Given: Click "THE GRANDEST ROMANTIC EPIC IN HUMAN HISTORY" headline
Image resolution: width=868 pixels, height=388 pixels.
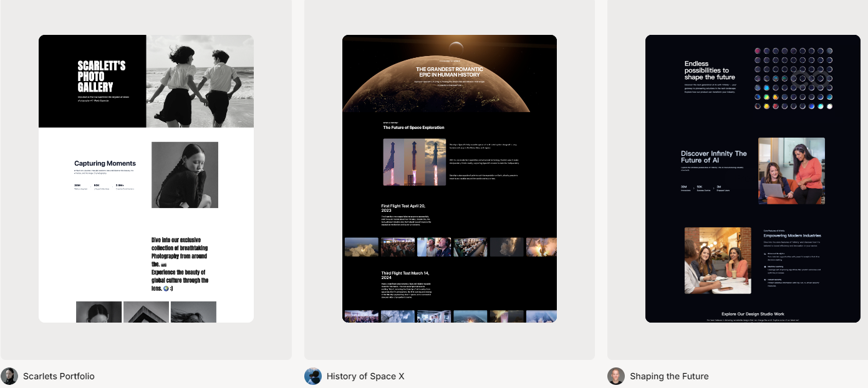Looking at the screenshot, I should pyautogui.click(x=450, y=72).
